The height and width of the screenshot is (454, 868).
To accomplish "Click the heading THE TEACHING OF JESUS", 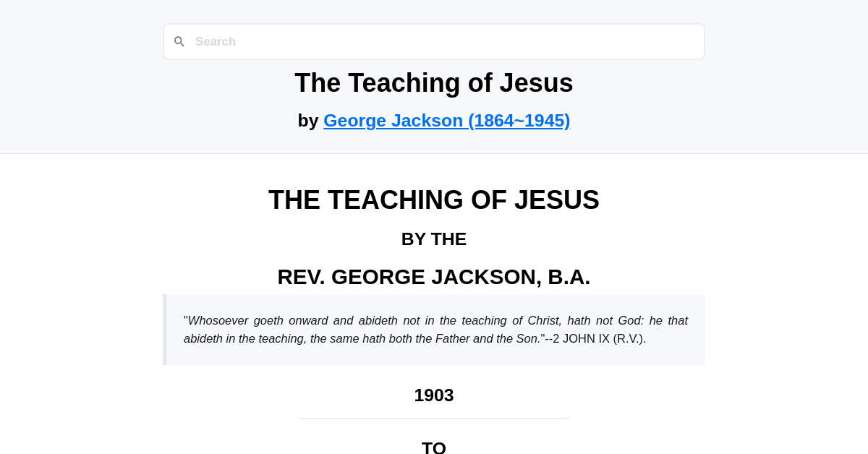I will (x=433, y=200).
